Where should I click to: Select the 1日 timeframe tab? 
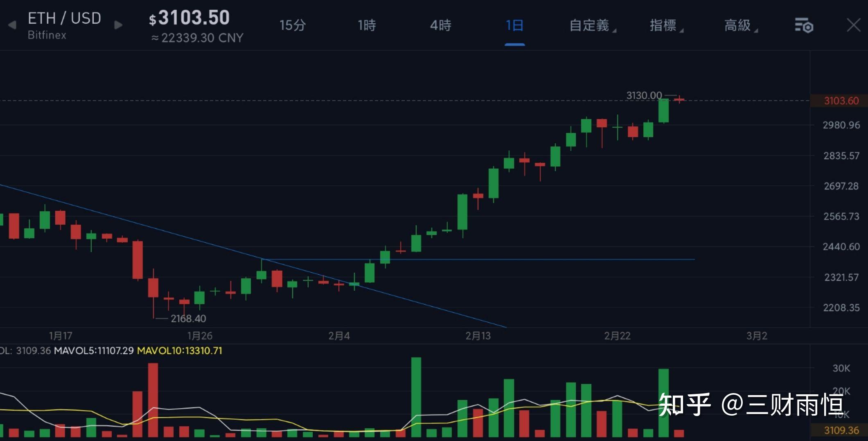coord(514,25)
